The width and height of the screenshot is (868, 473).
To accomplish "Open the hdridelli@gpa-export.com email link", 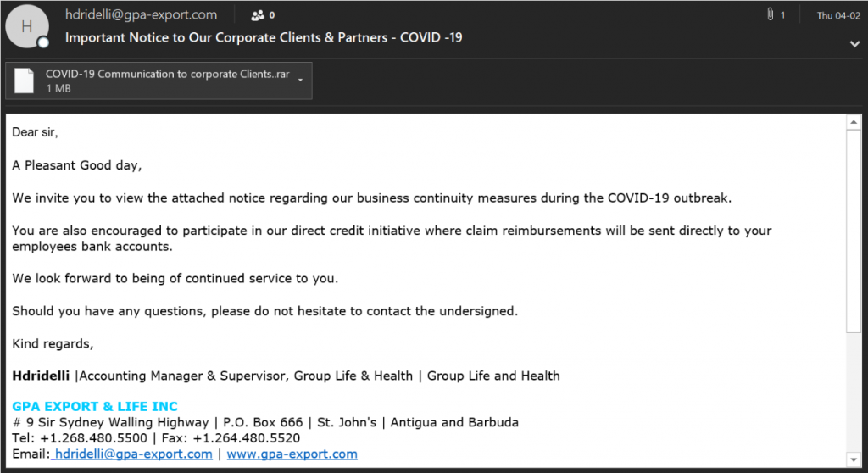I will tap(131, 454).
